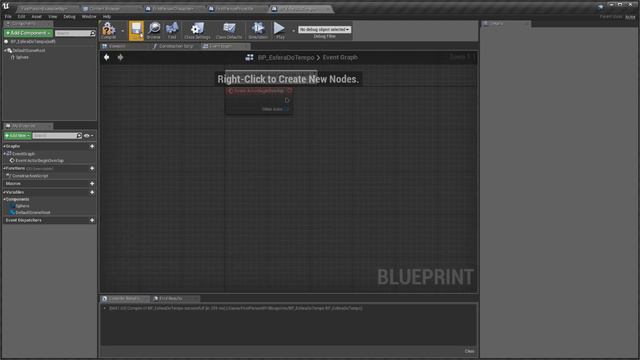Viewport: 640px width, 360px height.
Task: Click the Play button in toolbar
Action: pyautogui.click(x=280, y=31)
